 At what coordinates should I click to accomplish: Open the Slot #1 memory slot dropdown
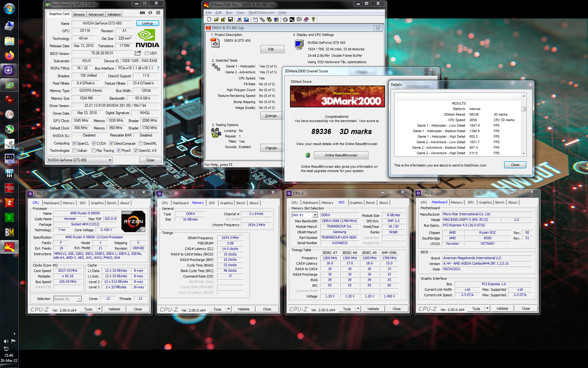(x=304, y=215)
